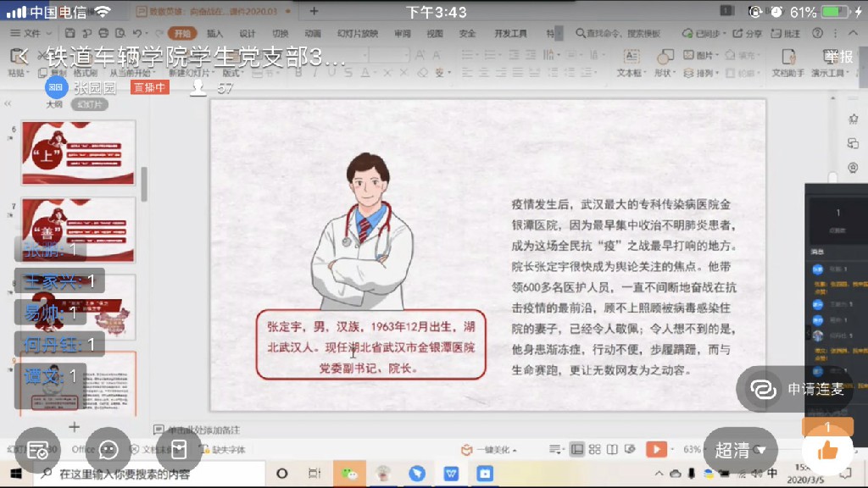868x488 pixels.
Task: Click the 批注 comment button
Action: [786, 33]
